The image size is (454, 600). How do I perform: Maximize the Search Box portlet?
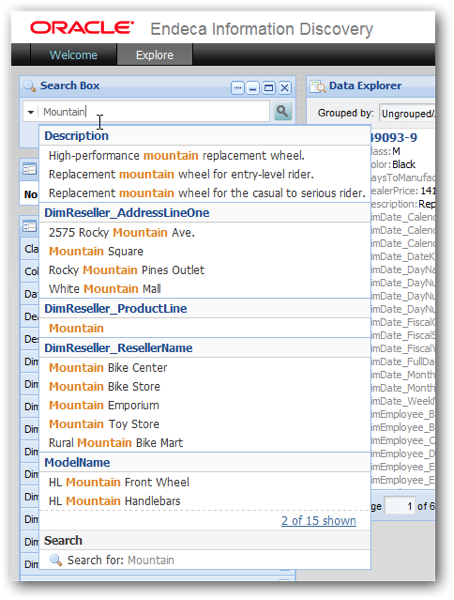point(269,88)
